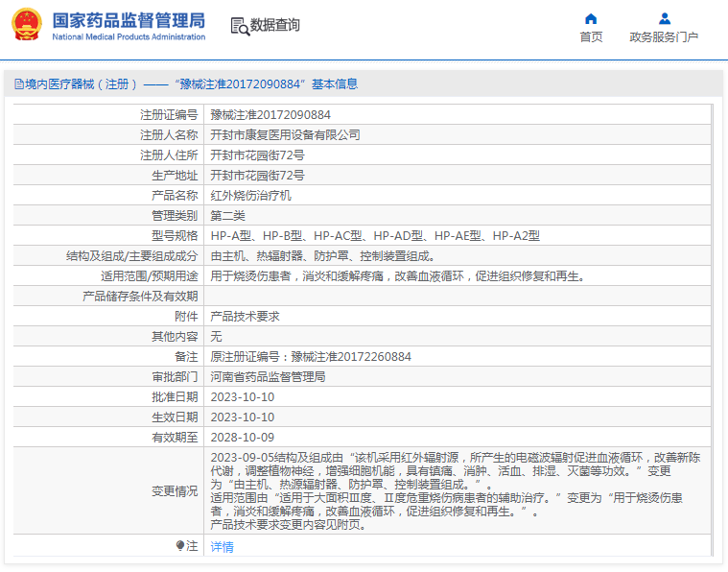Click 产品储存条件及有效期 label
The width and height of the screenshot is (728, 572).
(x=140, y=296)
